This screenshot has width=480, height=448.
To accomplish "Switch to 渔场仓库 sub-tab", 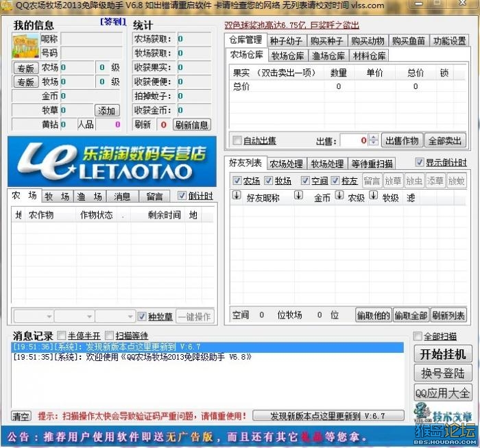I will 328,55.
